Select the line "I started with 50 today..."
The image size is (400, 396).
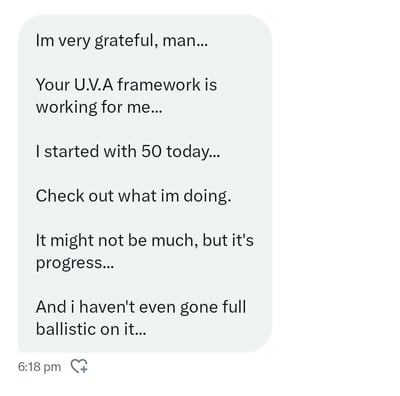click(x=128, y=152)
